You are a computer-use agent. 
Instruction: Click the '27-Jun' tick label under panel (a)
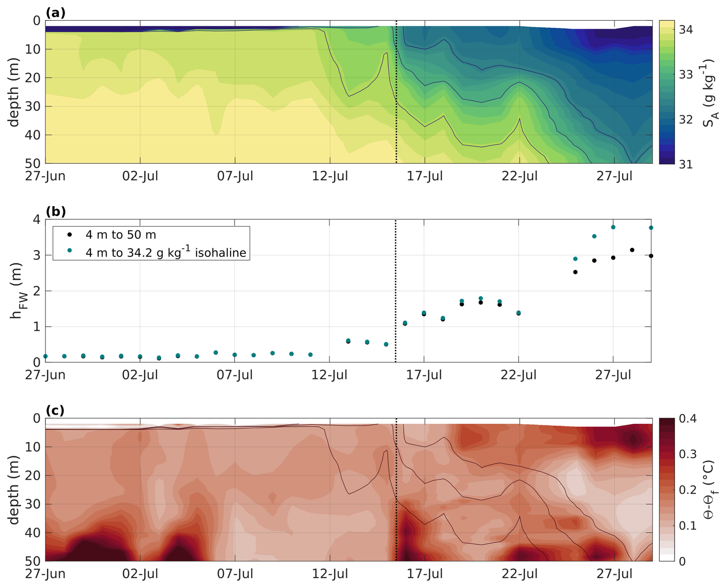[x=45, y=176]
